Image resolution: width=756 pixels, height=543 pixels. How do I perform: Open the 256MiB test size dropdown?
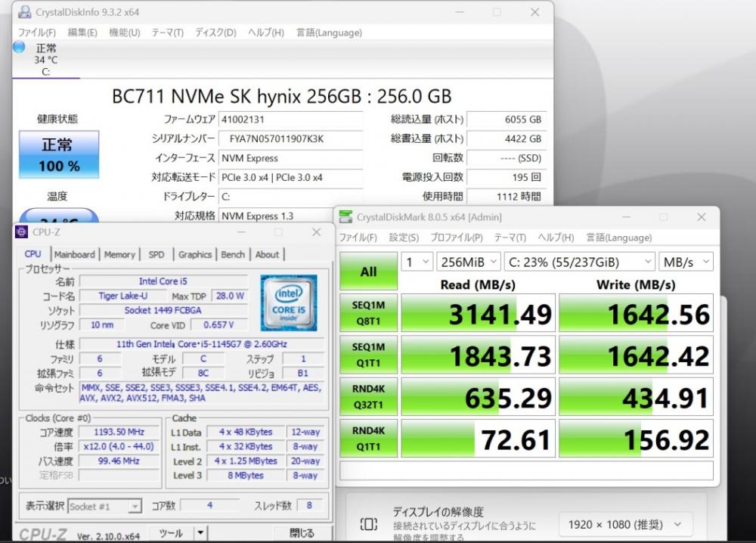point(468,262)
